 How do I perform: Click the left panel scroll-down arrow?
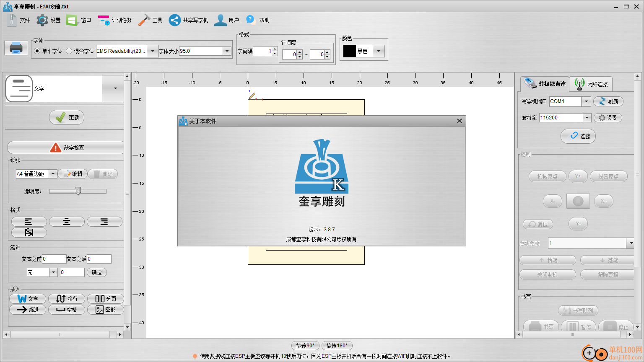point(127,327)
